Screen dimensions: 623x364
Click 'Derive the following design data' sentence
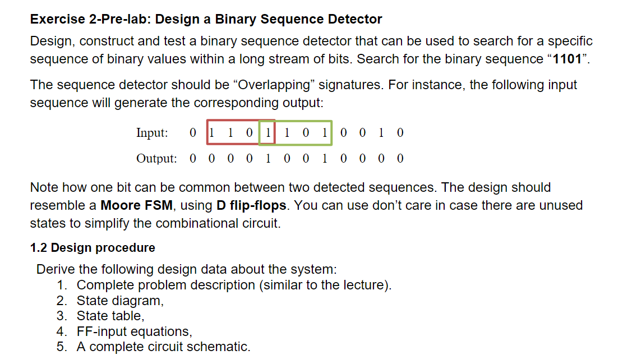pos(186,269)
